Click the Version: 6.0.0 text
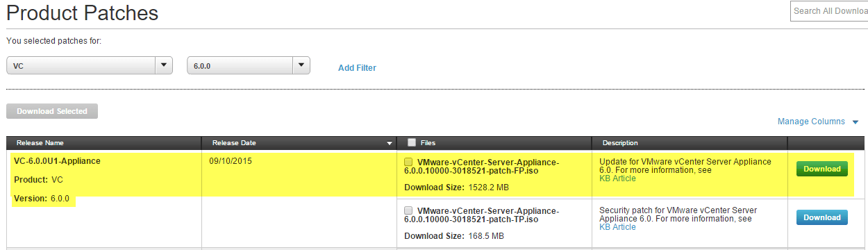868x250 pixels. pyautogui.click(x=42, y=199)
